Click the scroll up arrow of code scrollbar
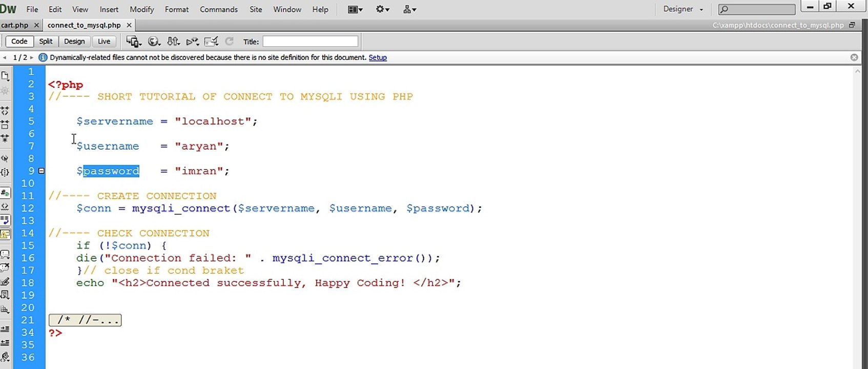Viewport: 868px width, 369px height. click(857, 72)
